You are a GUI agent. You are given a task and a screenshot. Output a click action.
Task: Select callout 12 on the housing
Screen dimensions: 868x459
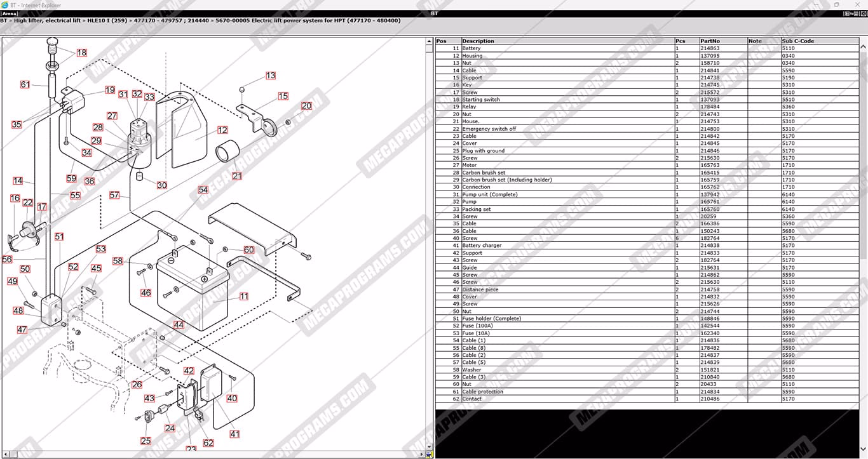[x=222, y=130]
